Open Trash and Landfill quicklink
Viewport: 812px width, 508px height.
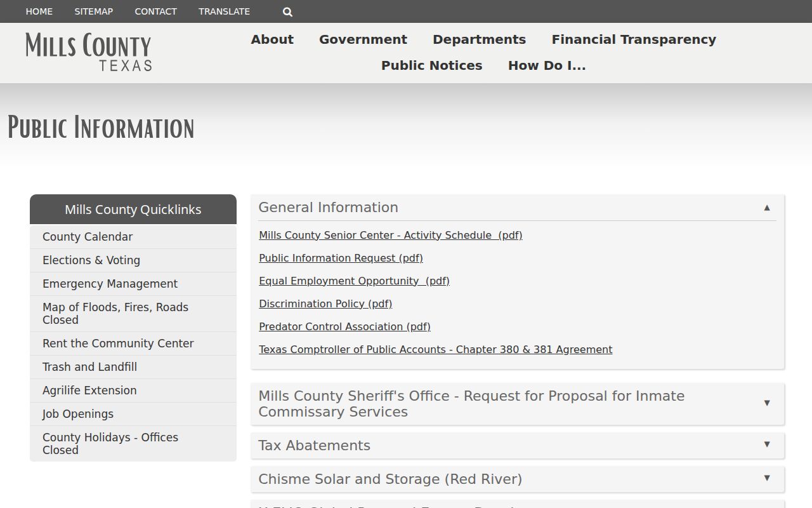133,367
